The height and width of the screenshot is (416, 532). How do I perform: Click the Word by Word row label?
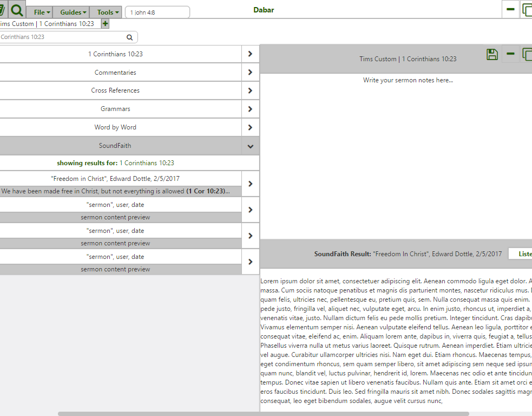click(115, 127)
